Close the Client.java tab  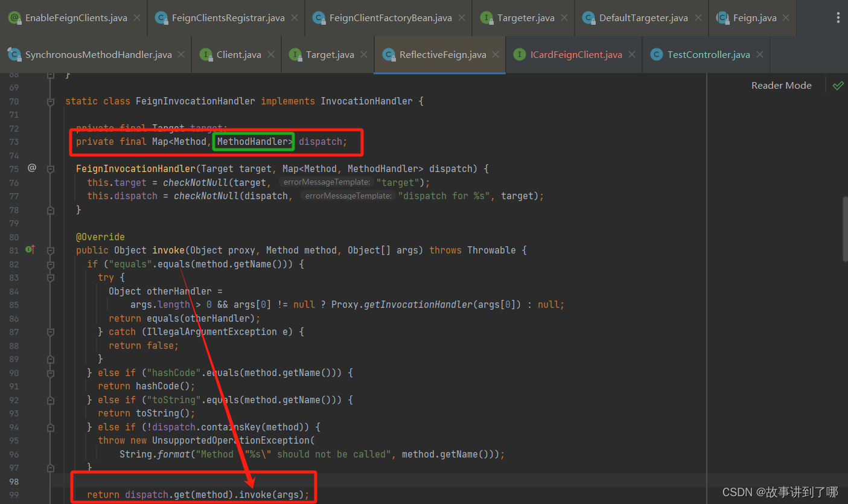coord(270,54)
